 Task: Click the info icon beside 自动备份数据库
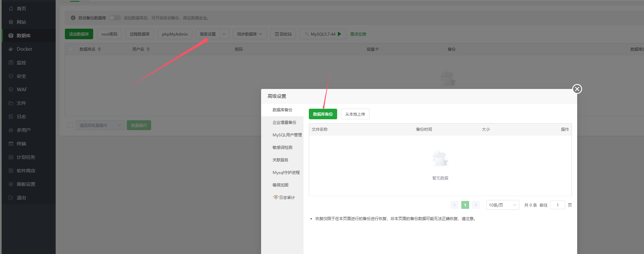coord(73,18)
